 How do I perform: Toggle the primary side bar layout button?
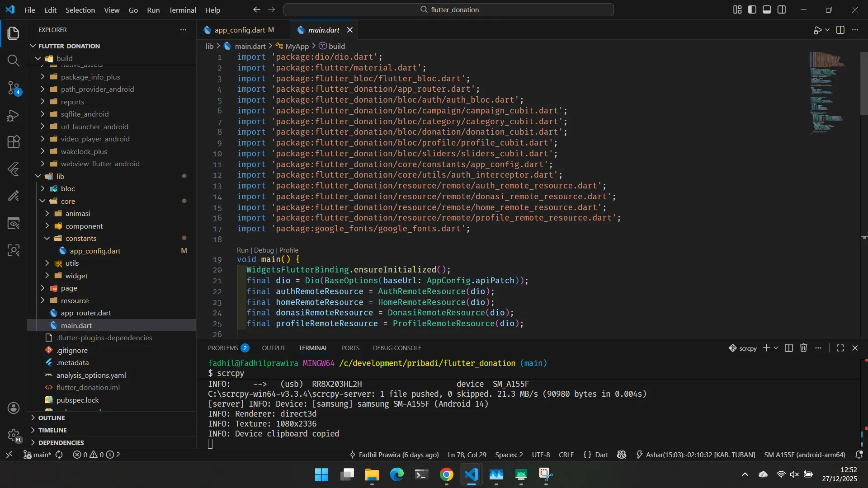click(x=752, y=9)
